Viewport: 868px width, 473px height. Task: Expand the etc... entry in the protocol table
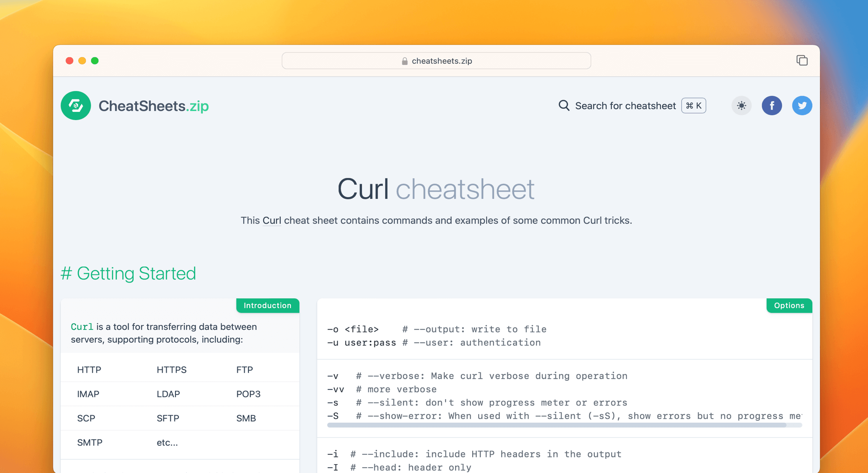(167, 442)
